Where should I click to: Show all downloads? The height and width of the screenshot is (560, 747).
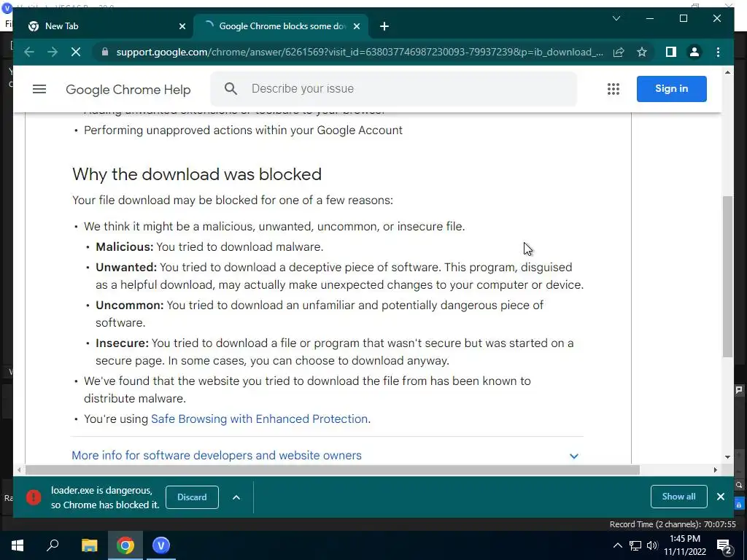[x=679, y=497]
